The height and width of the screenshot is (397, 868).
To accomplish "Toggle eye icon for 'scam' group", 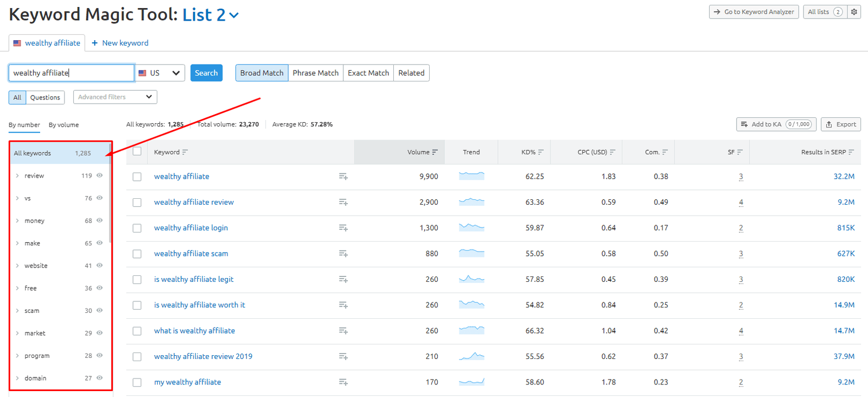I will 99,311.
